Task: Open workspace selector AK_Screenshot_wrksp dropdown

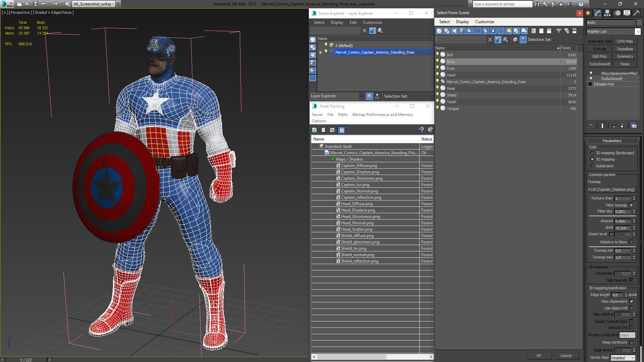Action: click(x=113, y=4)
